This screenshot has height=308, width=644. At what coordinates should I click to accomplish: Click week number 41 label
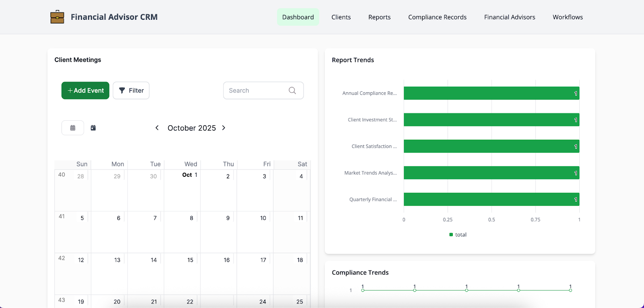click(x=62, y=217)
